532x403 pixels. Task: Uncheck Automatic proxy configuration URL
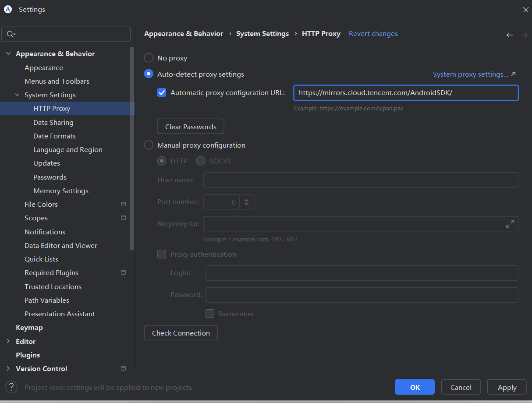click(162, 92)
